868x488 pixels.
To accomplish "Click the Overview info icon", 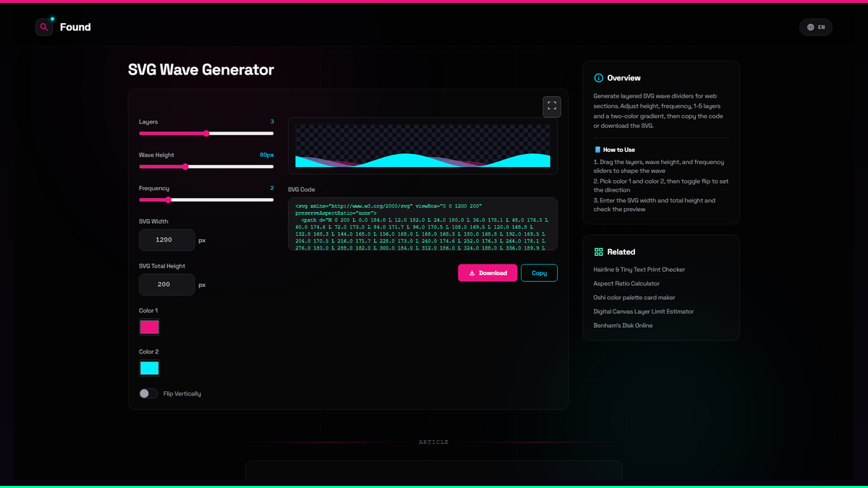I will 598,78.
